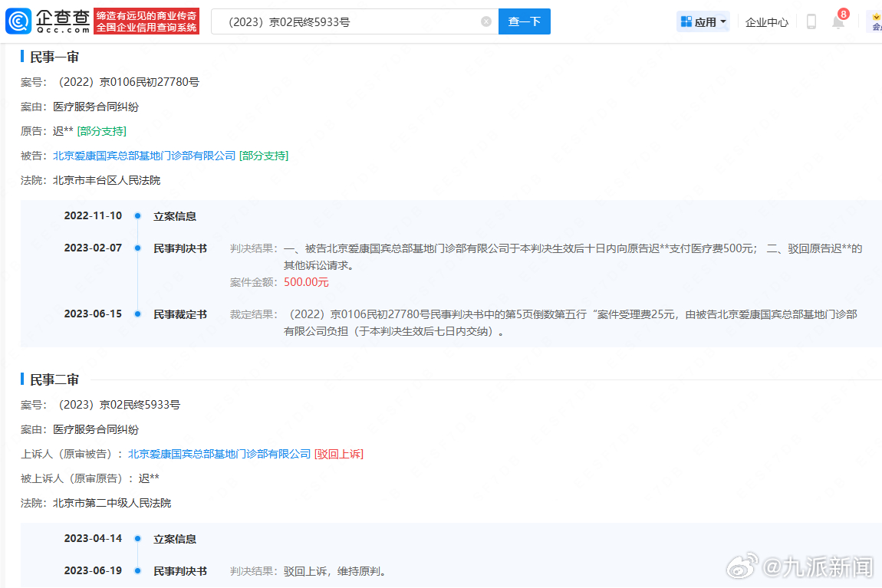Open defendant link 北京爱康国宾总部基地门诊部有限公司 in 民事一审
Viewport: 882px width, 588px height.
coord(144,156)
